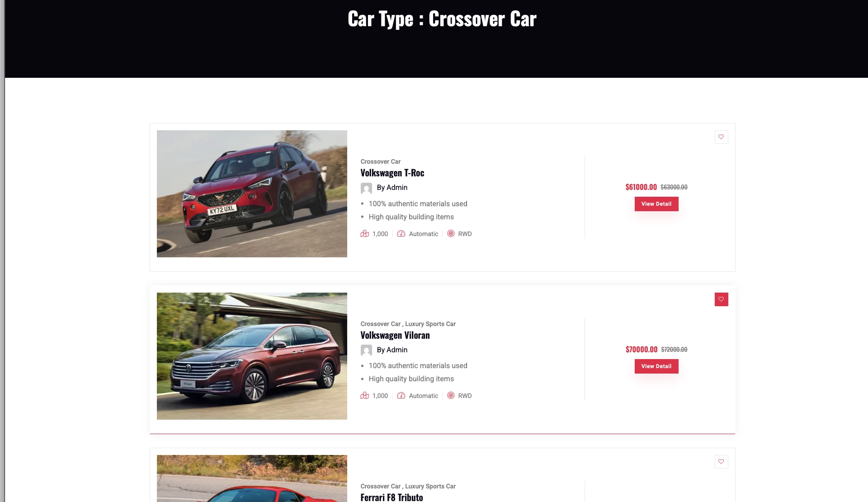View Detail for Volkswagen Viloran
The width and height of the screenshot is (868, 502).
coord(656,366)
